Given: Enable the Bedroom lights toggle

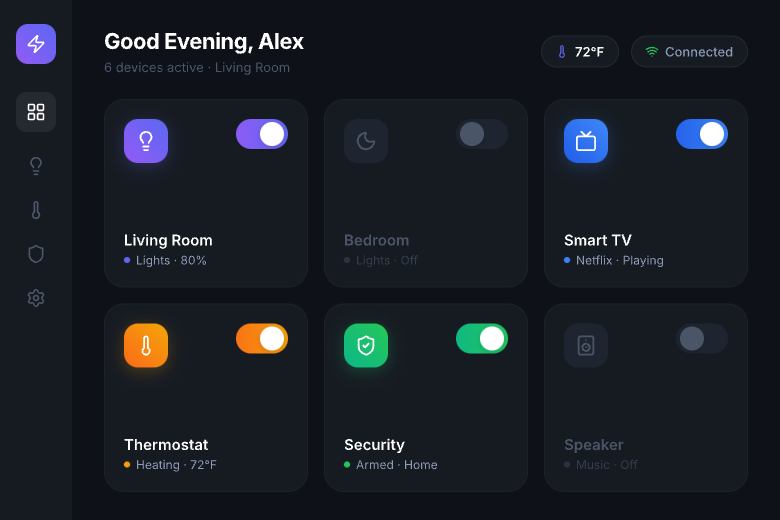Looking at the screenshot, I should pos(482,134).
